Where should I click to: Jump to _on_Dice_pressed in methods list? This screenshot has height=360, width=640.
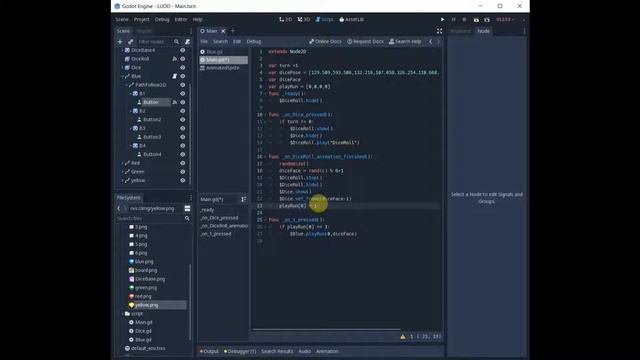pos(219,218)
